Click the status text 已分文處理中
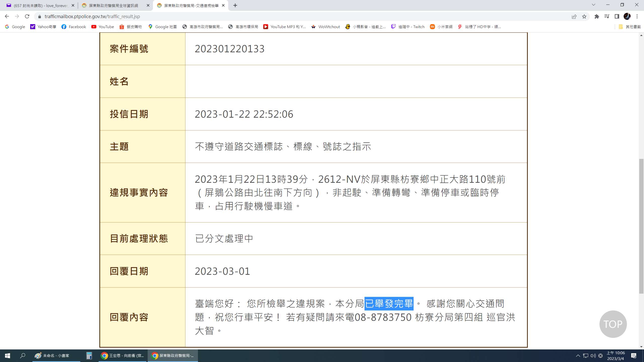 coord(224,239)
